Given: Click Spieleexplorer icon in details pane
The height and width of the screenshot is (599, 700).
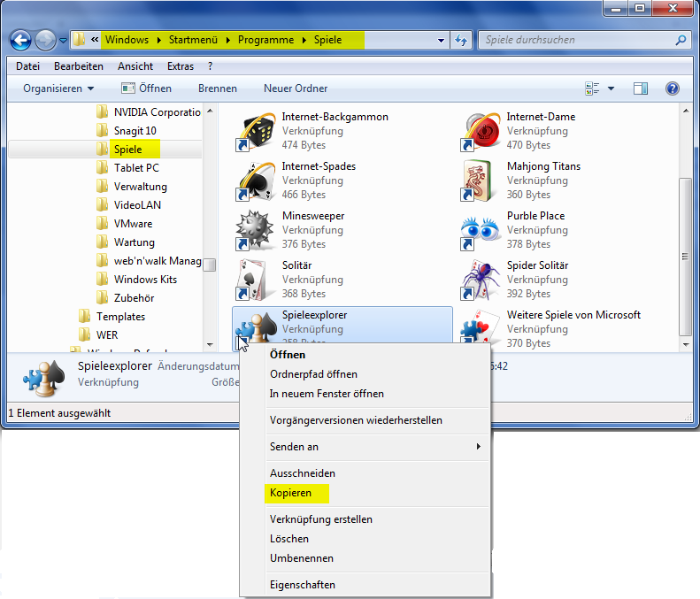Looking at the screenshot, I should 43,379.
